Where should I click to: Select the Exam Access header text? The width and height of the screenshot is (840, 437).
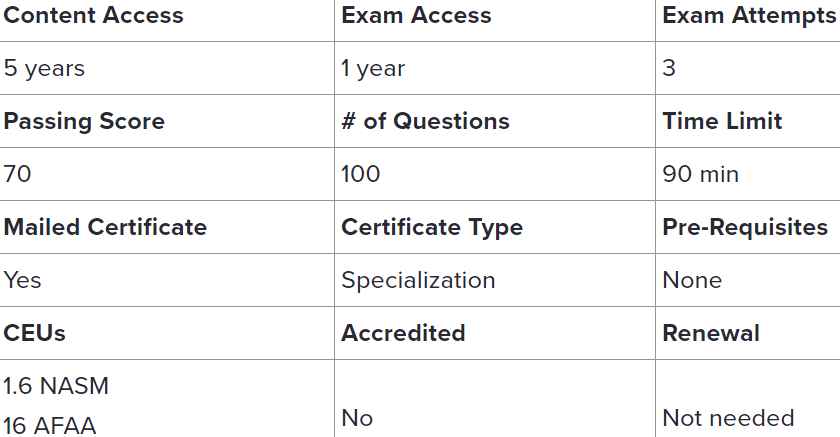pos(416,16)
